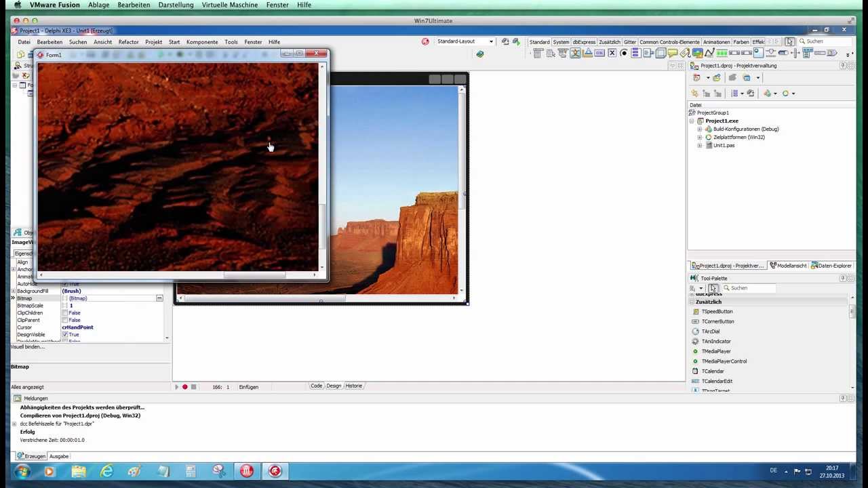
Task: Open the Komponente menu
Action: (202, 42)
